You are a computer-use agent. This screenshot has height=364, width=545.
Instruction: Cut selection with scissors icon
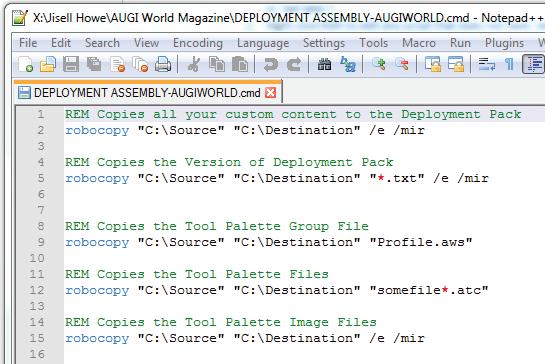pos(194,64)
